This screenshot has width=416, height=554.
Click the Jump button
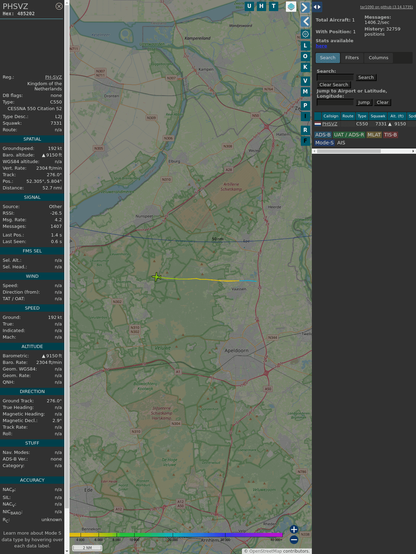363,102
